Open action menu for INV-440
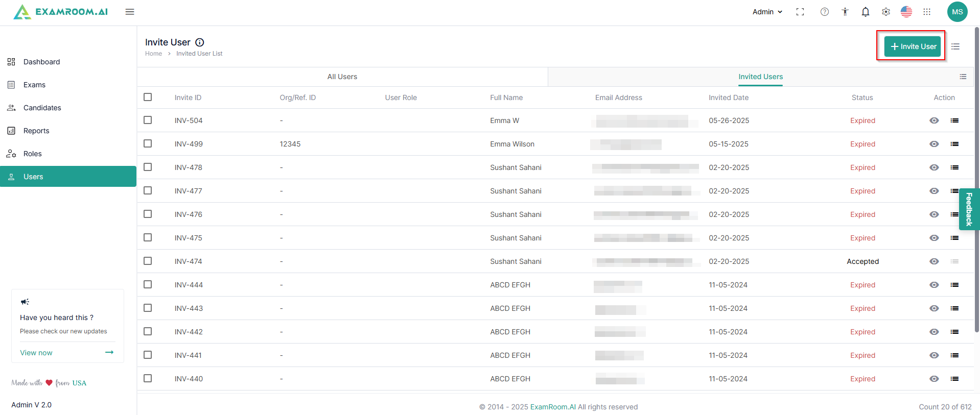This screenshot has height=415, width=980. click(x=954, y=379)
